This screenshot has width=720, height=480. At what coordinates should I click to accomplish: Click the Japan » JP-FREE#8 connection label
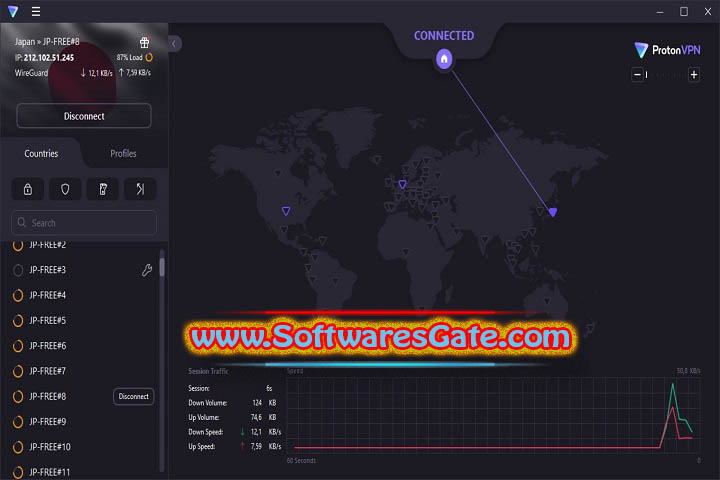47,42
